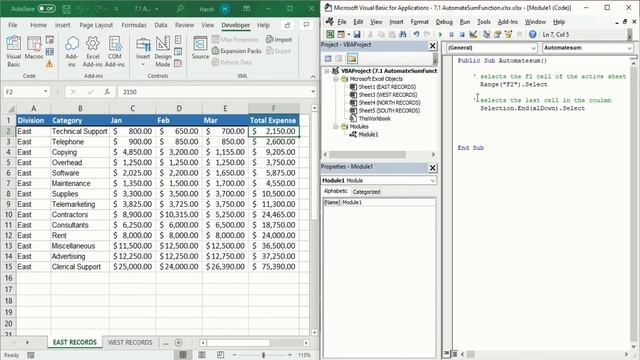Collapse the Excel ribbon with the chevron
The image size is (640, 360).
point(313,76)
